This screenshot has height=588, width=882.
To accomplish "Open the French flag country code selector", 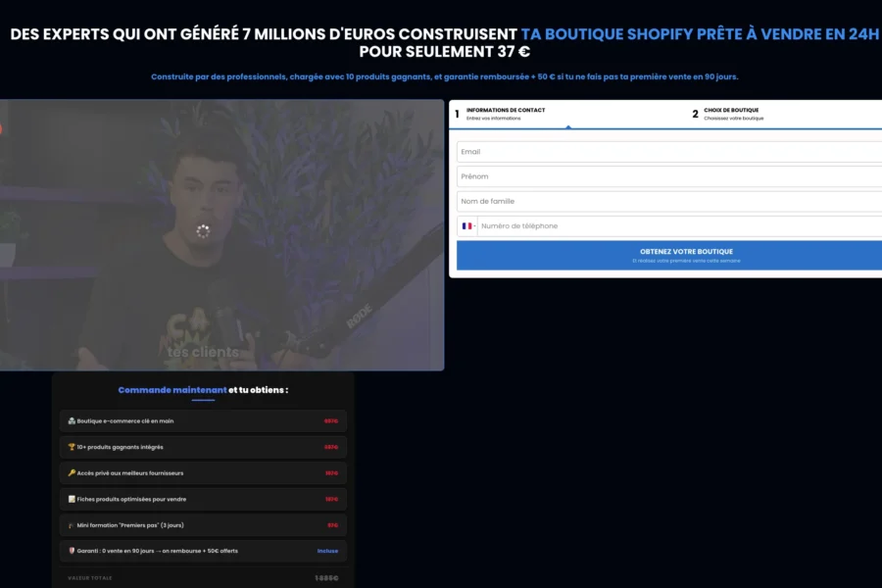I will (467, 226).
